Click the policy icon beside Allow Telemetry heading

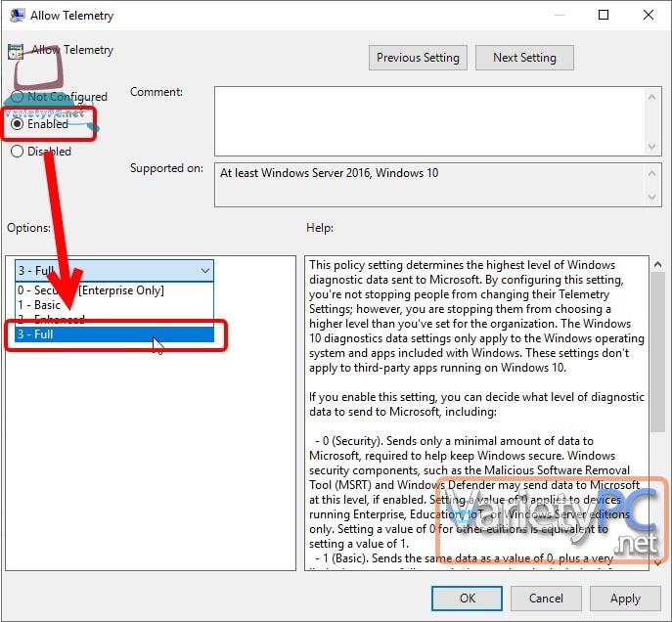(x=16, y=51)
